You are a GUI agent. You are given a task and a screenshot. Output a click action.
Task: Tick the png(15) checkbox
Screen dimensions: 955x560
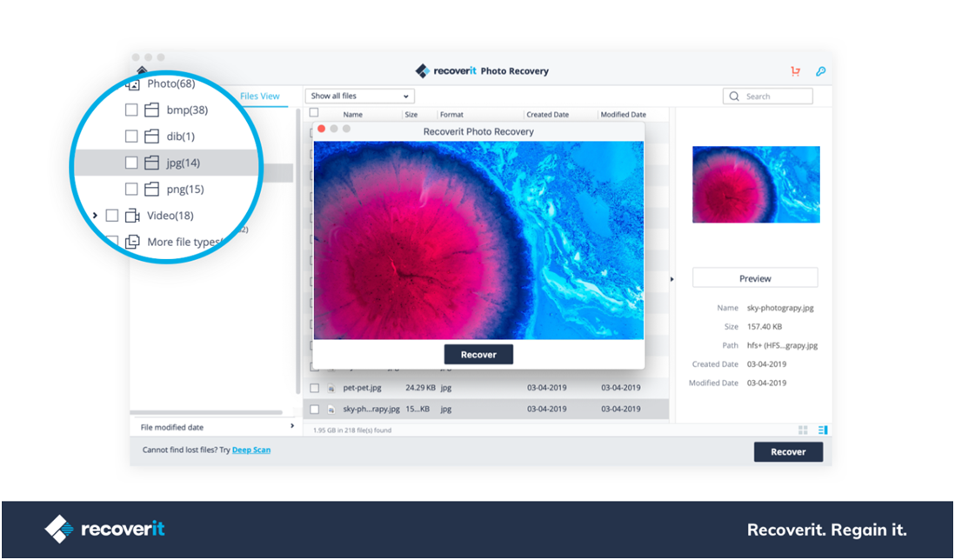[x=131, y=189]
